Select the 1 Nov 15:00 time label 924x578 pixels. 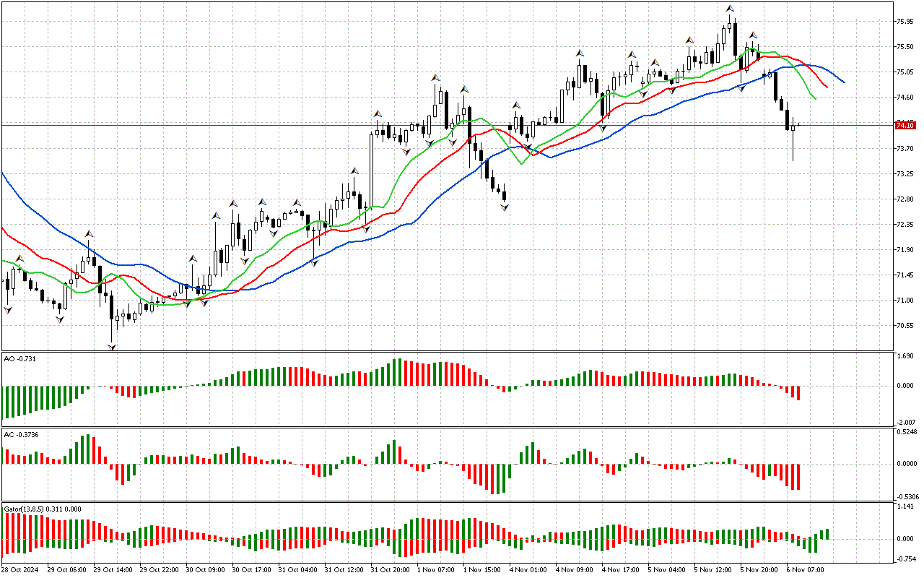[482, 569]
